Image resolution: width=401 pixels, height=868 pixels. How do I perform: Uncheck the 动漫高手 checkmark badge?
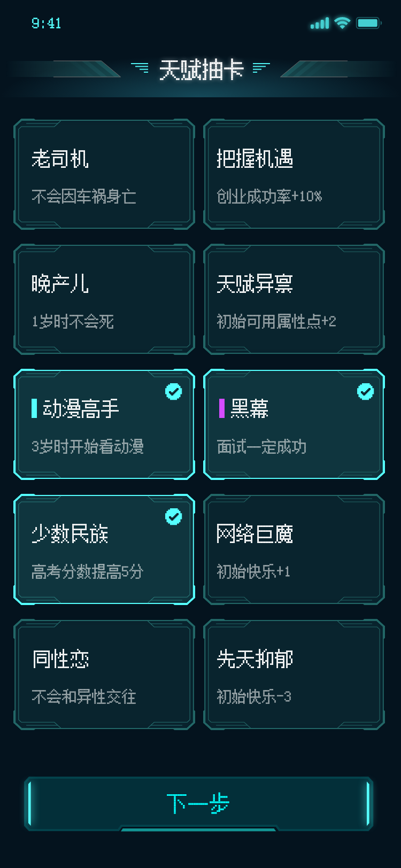[173, 392]
